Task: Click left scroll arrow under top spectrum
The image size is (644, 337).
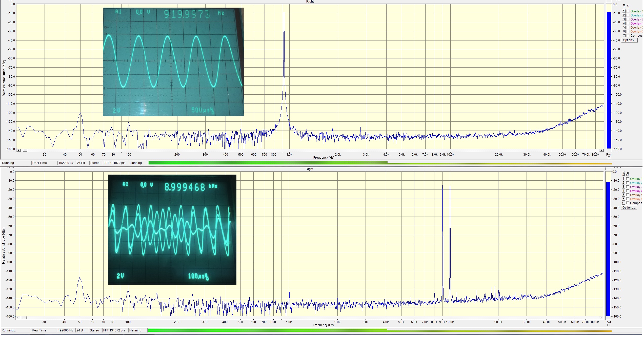Action: (19, 150)
